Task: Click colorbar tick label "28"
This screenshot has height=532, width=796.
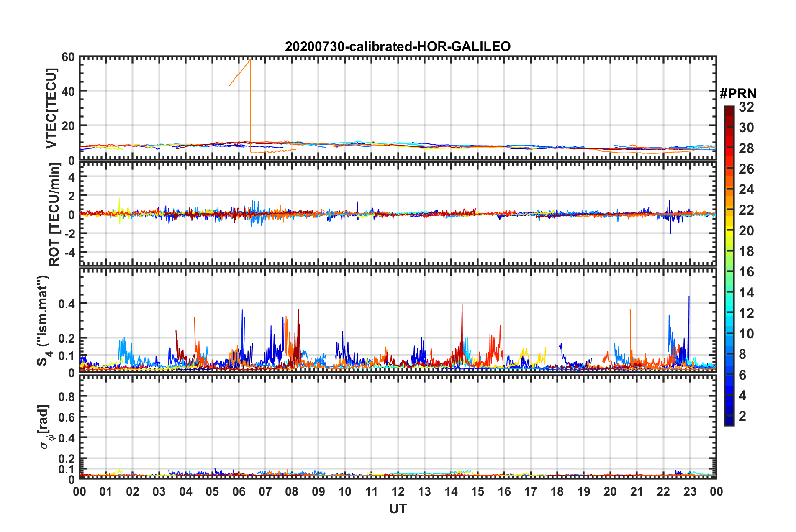Action: coord(746,148)
